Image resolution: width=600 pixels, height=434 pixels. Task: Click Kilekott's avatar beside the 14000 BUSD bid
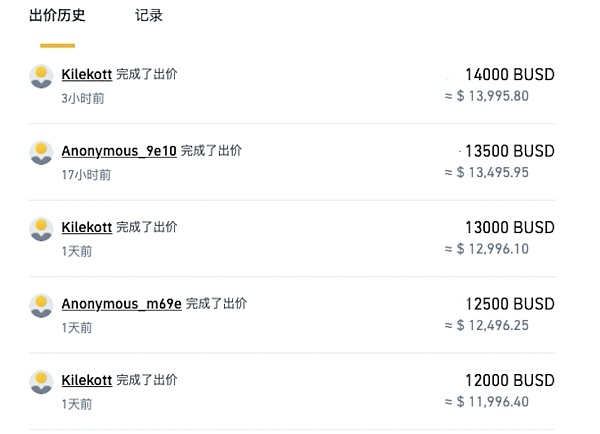(41, 76)
